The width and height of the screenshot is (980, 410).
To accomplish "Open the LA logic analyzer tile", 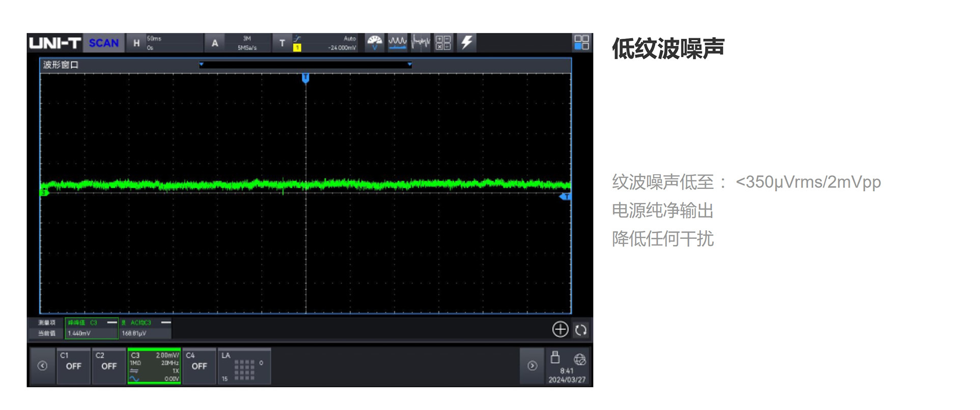I will click(244, 366).
